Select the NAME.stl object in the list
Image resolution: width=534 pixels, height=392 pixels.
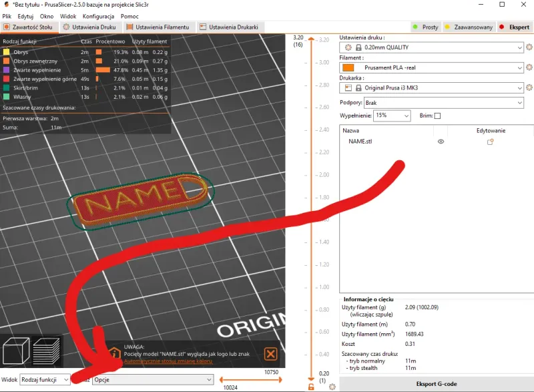(360, 142)
